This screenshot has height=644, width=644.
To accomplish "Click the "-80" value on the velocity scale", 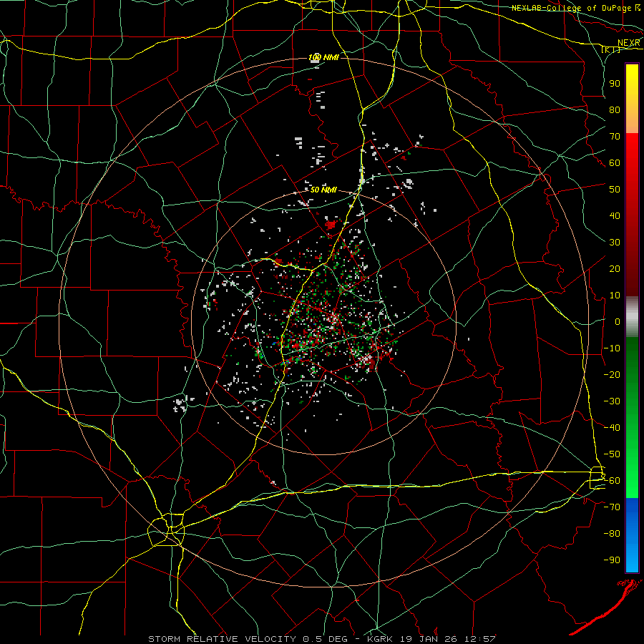I will point(612,534).
